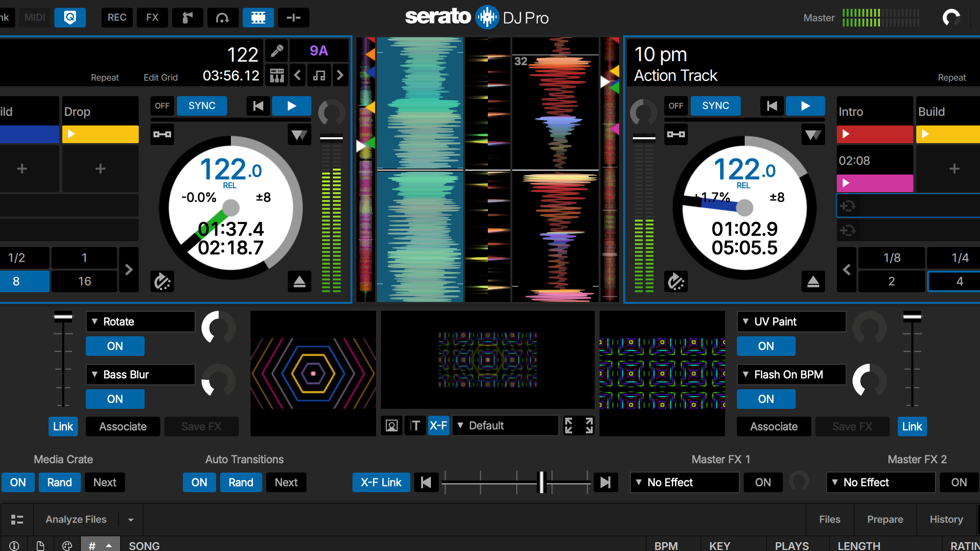Adjust left video channel fader
The width and height of the screenshot is (980, 551).
tap(63, 317)
